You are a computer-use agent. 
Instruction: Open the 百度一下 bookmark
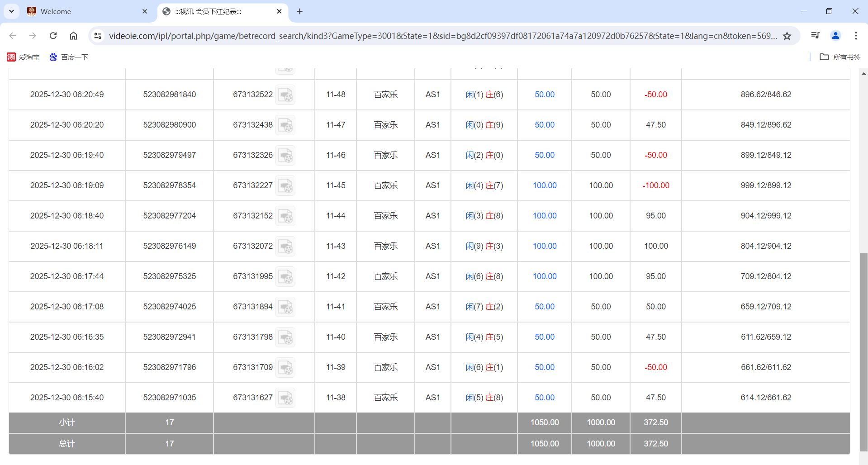pos(69,57)
